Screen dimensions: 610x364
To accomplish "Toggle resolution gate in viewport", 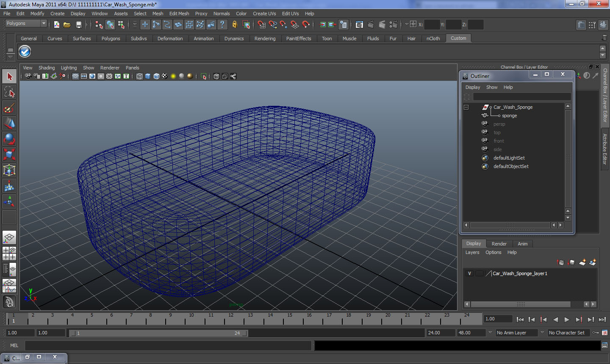I will click(92, 76).
